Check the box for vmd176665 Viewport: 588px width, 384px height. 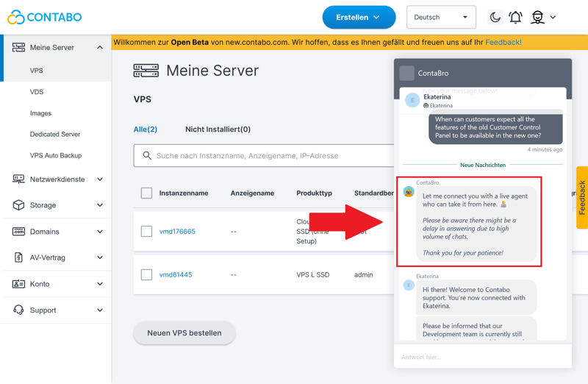(146, 232)
